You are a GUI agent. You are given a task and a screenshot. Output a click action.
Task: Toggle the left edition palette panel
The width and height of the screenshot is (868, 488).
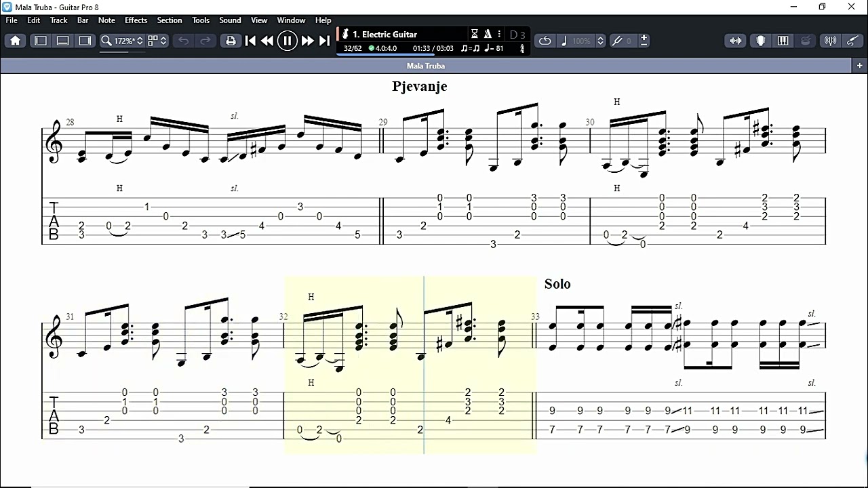tap(41, 41)
